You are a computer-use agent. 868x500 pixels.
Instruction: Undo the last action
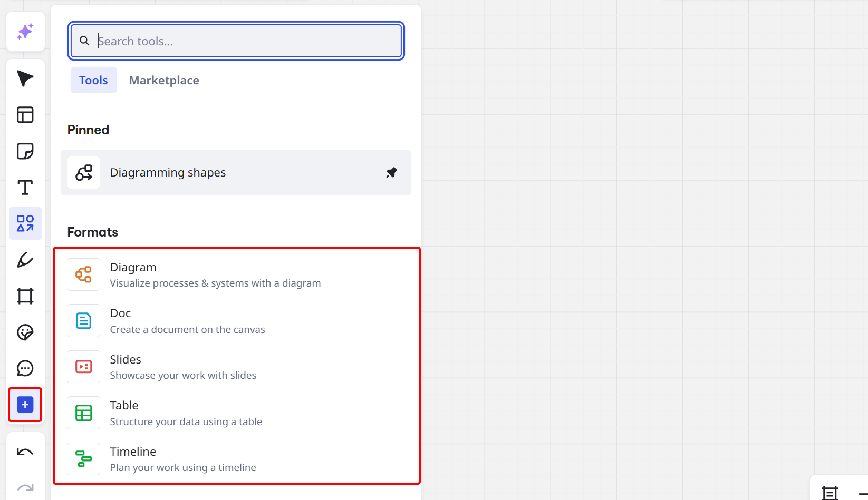click(x=25, y=452)
